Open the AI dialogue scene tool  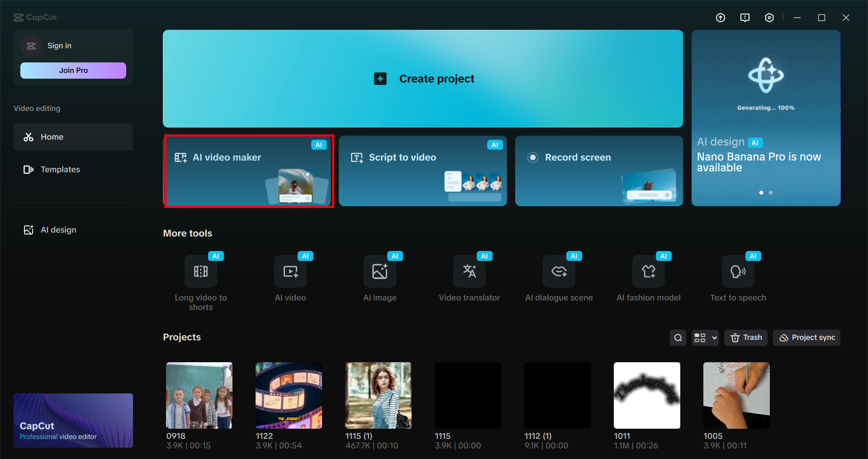point(559,271)
